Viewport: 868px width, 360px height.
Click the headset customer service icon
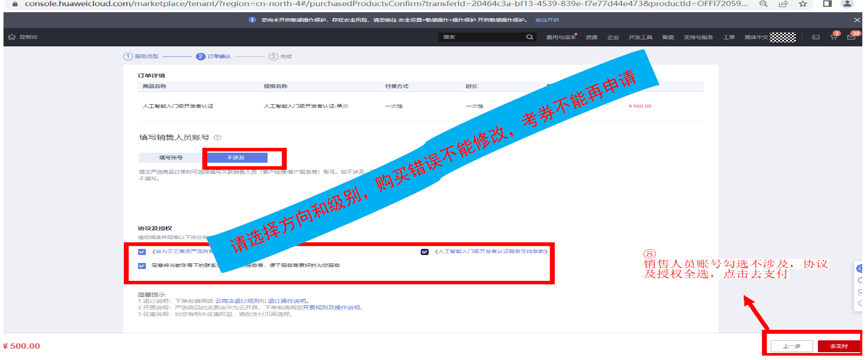click(859, 268)
